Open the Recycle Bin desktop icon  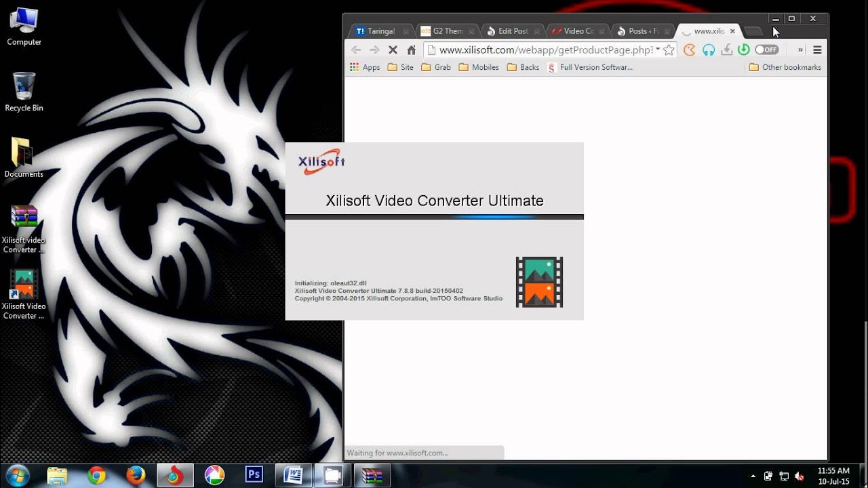tap(24, 92)
